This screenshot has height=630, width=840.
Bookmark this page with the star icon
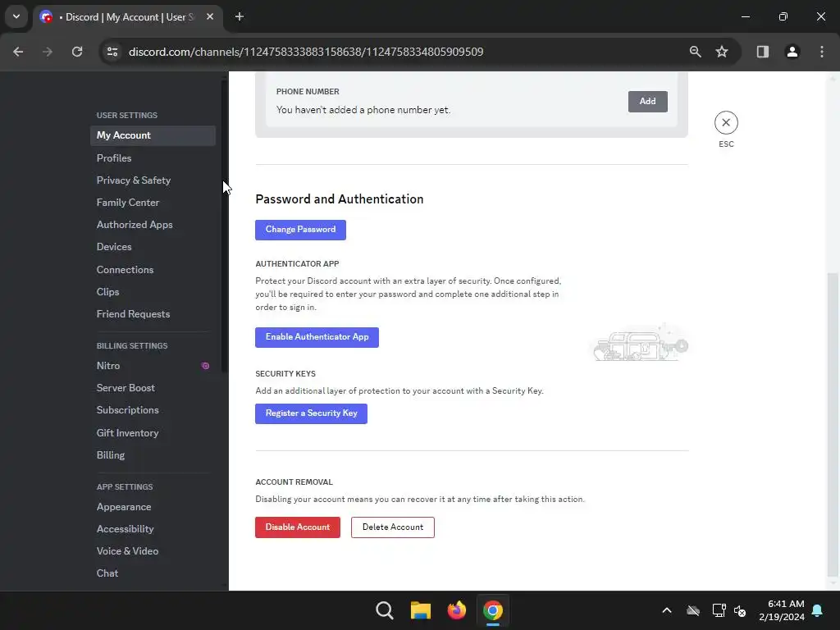click(722, 52)
